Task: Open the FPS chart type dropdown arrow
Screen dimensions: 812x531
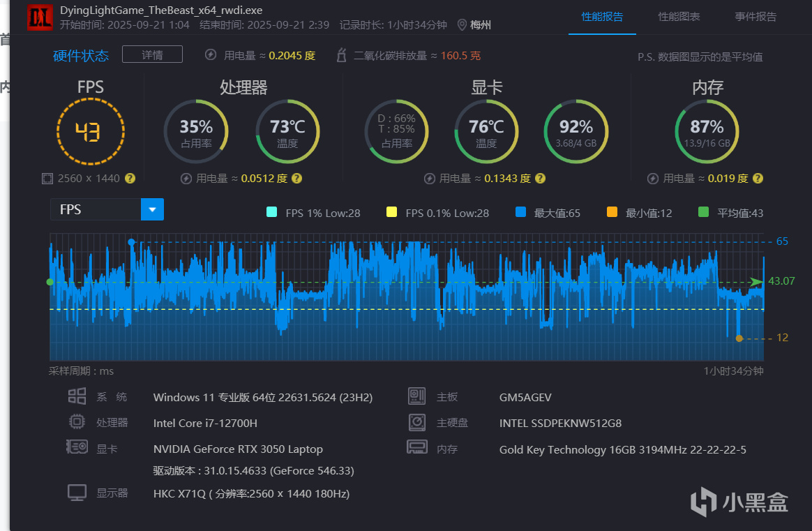Action: pos(152,209)
